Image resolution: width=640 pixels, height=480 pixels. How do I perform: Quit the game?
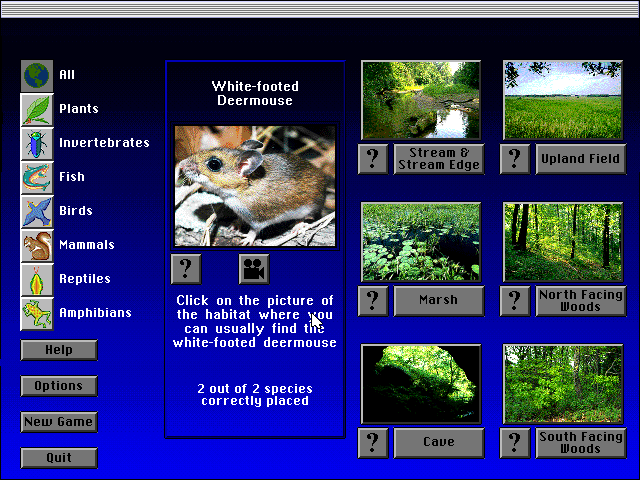[x=59, y=458]
